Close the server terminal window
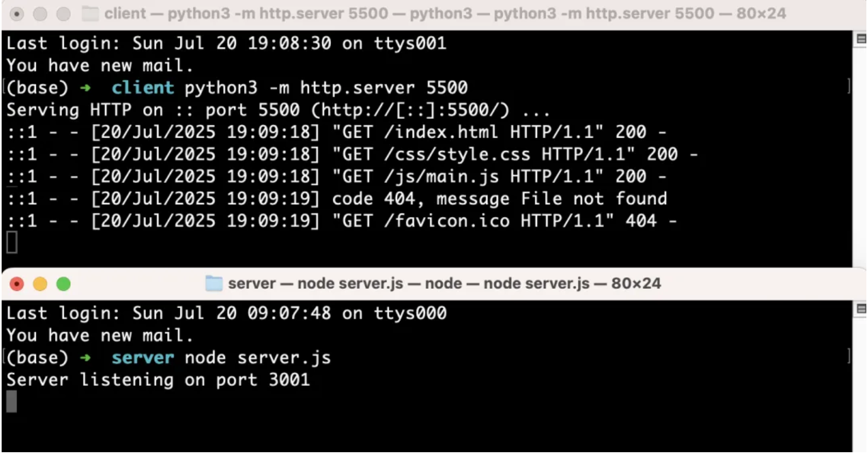 coord(17,284)
